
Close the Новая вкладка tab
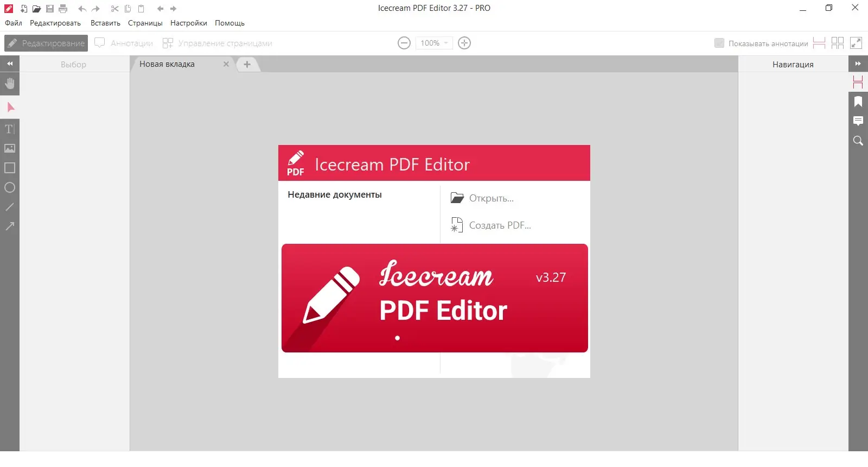click(x=226, y=64)
